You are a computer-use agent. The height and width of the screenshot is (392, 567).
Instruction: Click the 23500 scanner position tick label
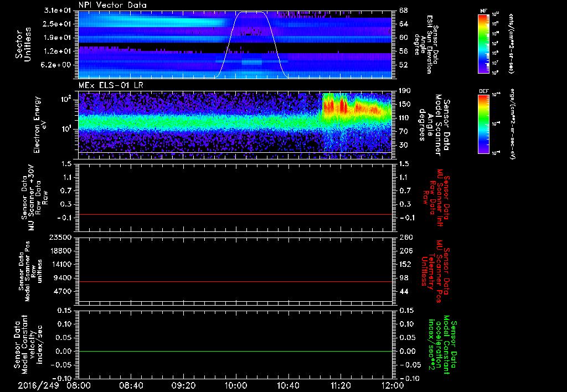point(60,238)
